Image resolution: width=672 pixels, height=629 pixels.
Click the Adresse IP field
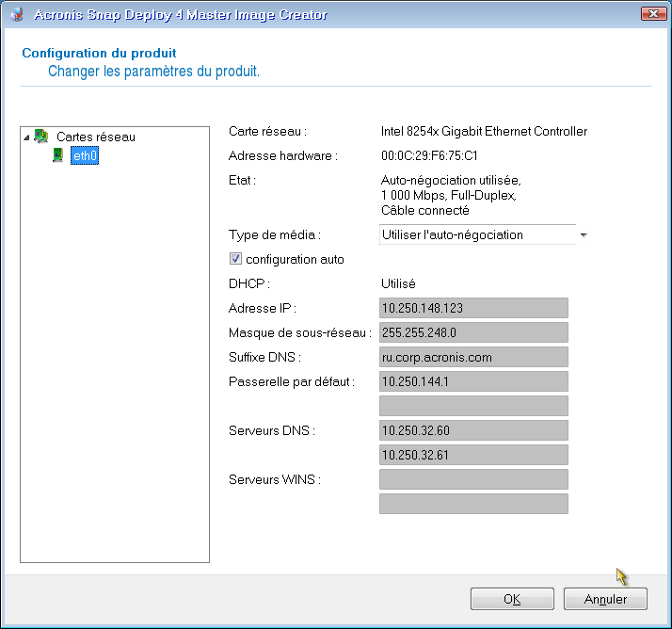tap(473, 308)
